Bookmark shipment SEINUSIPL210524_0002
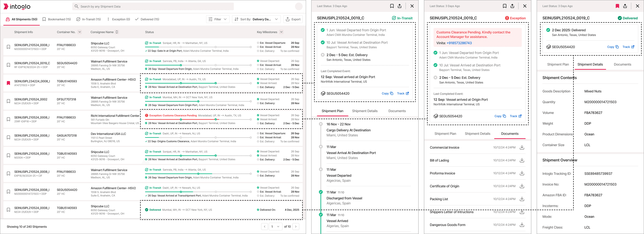 [x=8, y=101]
